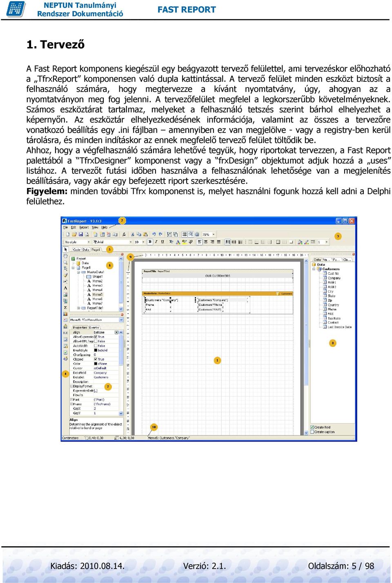This screenshot has height=583, width=392.
Task: Click the Copy toolbar icon
Action: (x=139, y=234)
